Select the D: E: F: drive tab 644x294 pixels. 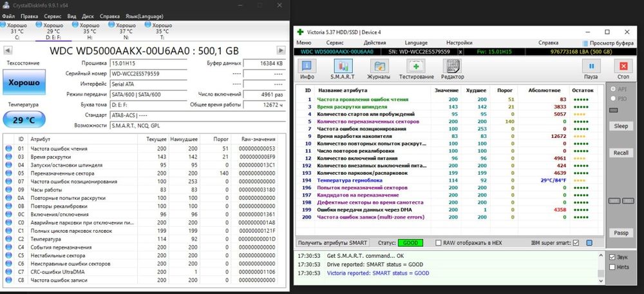coord(53,31)
